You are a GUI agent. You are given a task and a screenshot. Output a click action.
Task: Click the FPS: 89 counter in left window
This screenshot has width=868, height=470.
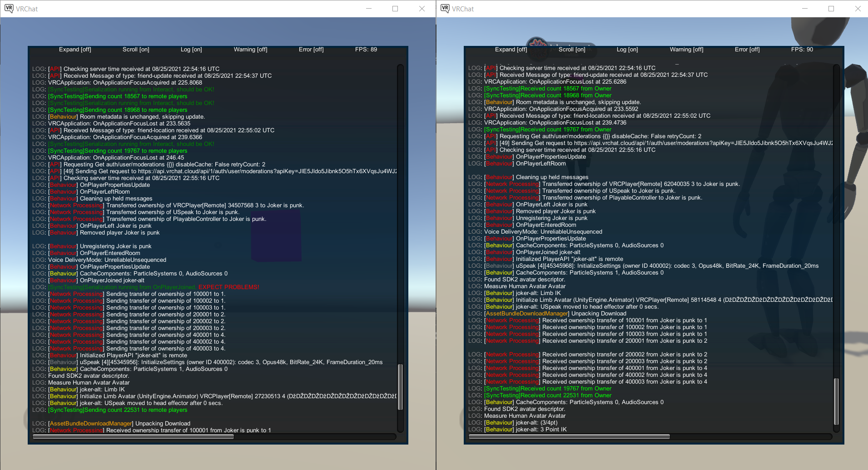366,50
